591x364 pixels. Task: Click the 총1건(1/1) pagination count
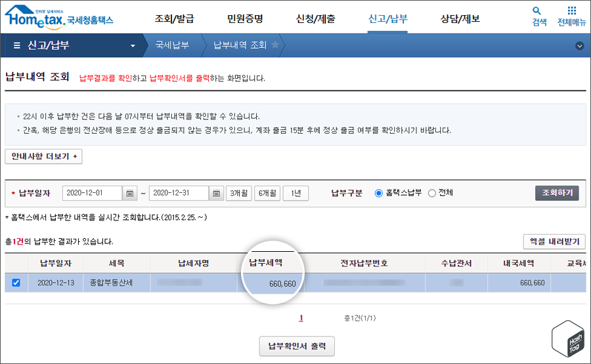click(x=360, y=318)
